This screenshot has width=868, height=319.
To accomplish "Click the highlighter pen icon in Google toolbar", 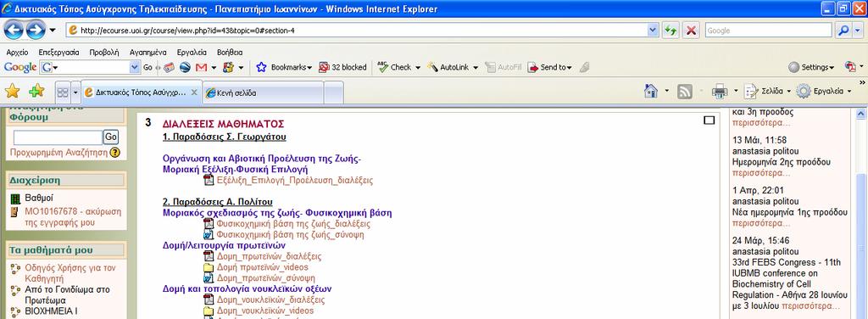I will pyautogui.click(x=584, y=67).
